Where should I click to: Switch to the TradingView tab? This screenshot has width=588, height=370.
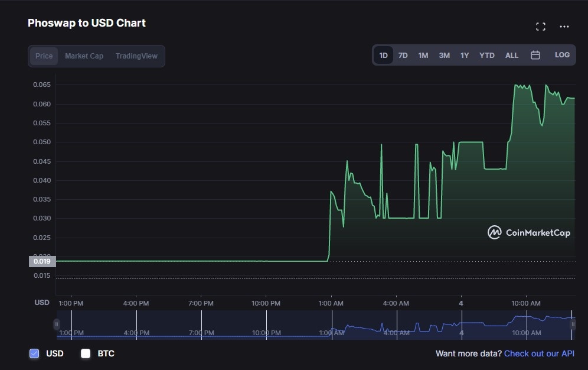pyautogui.click(x=136, y=56)
